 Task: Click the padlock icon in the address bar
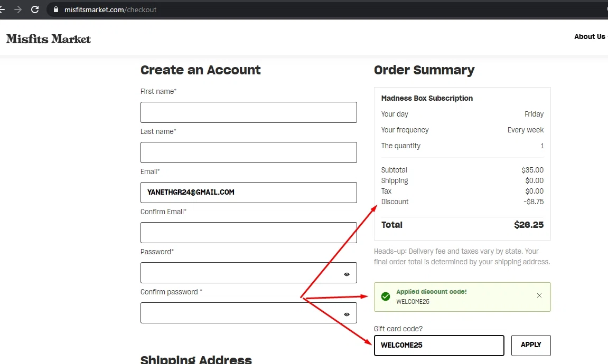pos(56,9)
